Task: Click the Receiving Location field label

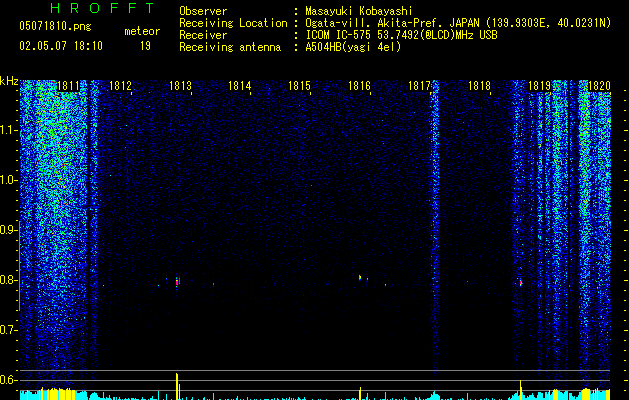Action: click(x=233, y=23)
